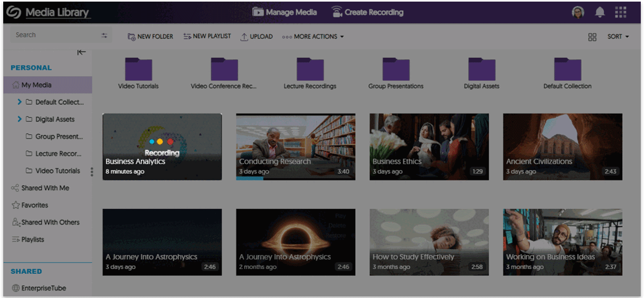644x298 pixels.
Task: Open Working on Business Ideas thumbnail
Action: coord(563,242)
